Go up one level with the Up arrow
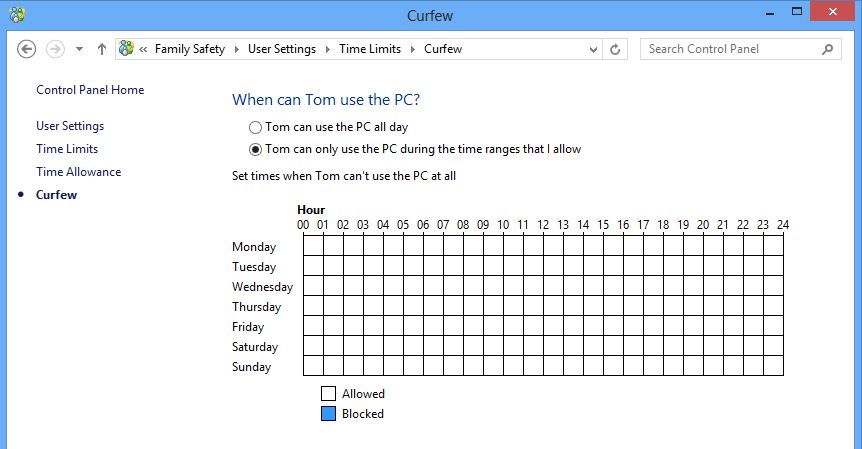 [102, 49]
